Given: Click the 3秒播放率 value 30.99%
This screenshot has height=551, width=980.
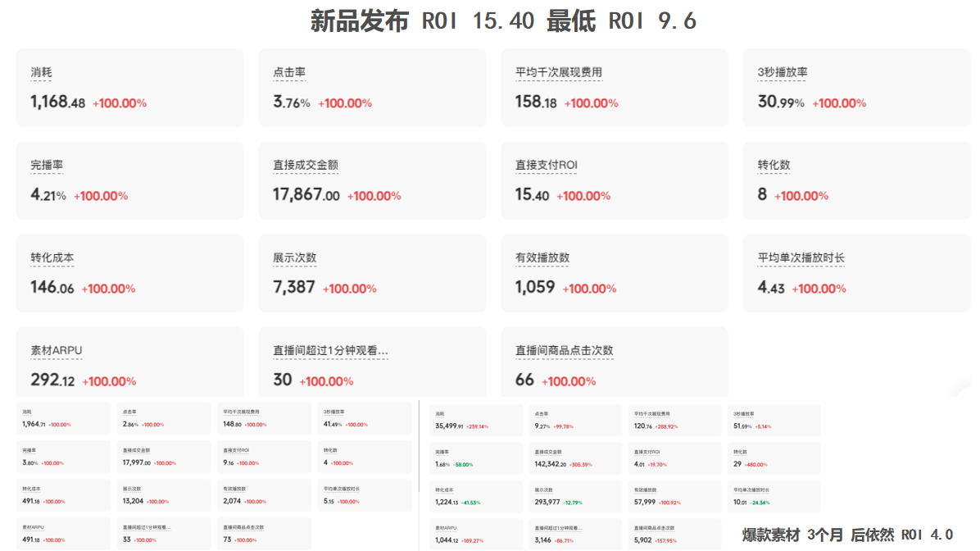Looking at the screenshot, I should 781,102.
